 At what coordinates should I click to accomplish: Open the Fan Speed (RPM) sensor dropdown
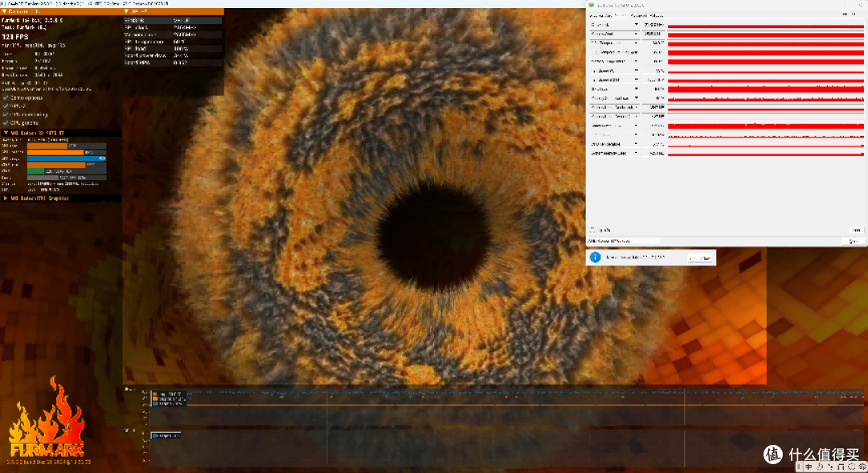(x=636, y=80)
